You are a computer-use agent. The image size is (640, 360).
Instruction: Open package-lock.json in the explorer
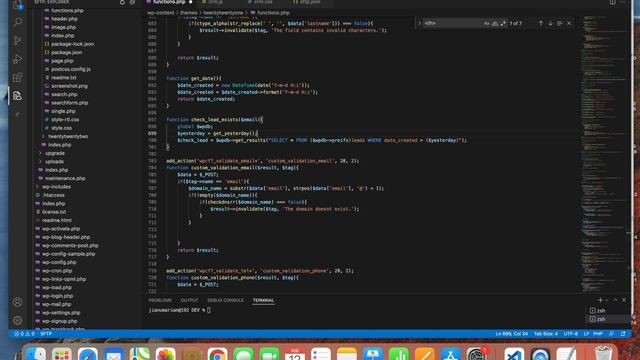[x=72, y=44]
